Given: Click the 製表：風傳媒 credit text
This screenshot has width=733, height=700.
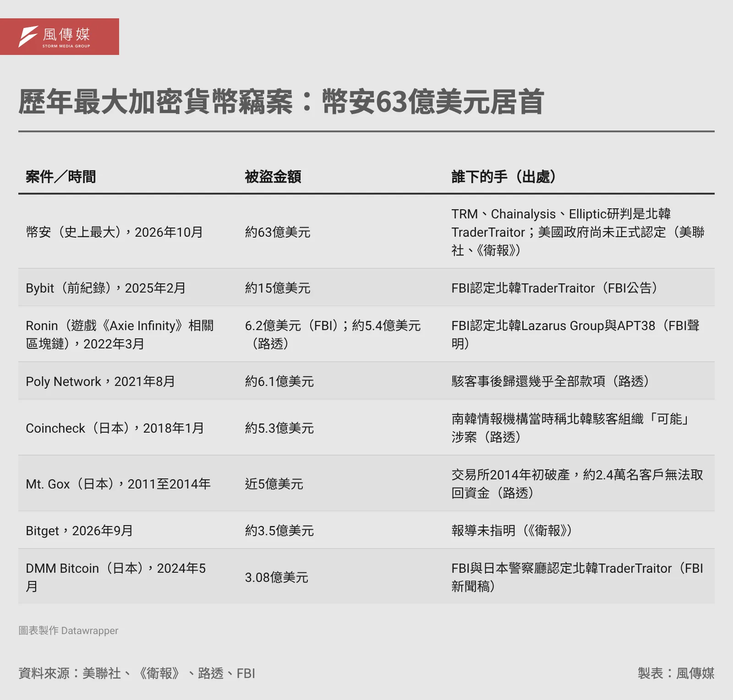Looking at the screenshot, I should [676, 673].
